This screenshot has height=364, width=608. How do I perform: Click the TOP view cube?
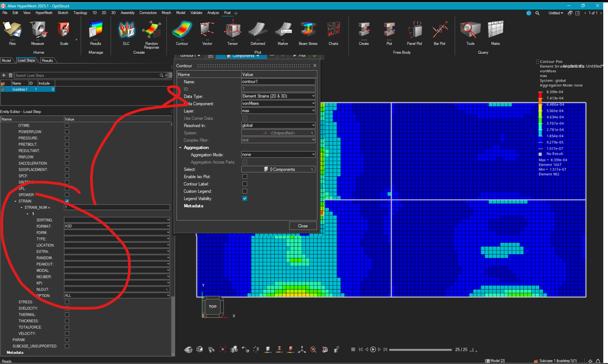click(213, 306)
